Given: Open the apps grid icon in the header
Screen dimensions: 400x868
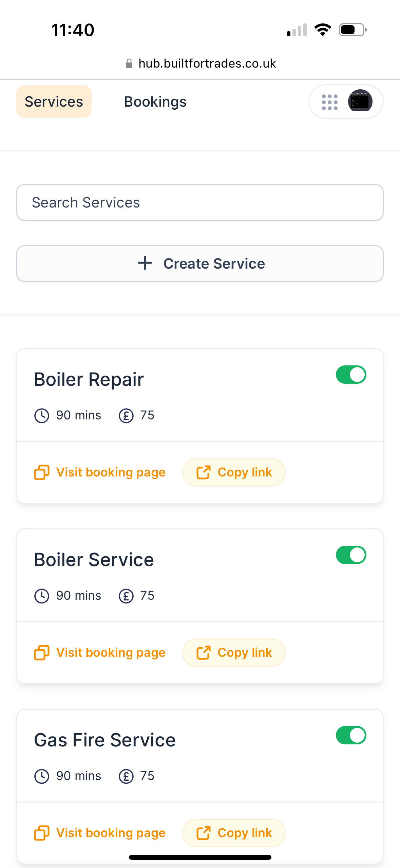Looking at the screenshot, I should 329,101.
